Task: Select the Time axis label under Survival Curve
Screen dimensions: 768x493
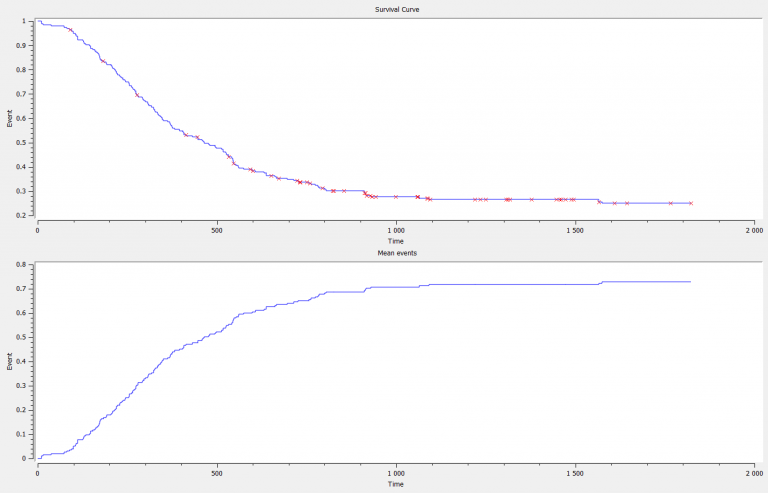Action: [395, 241]
